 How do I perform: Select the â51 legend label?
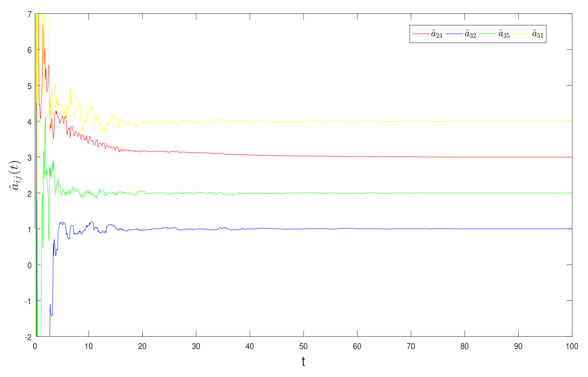(x=538, y=34)
